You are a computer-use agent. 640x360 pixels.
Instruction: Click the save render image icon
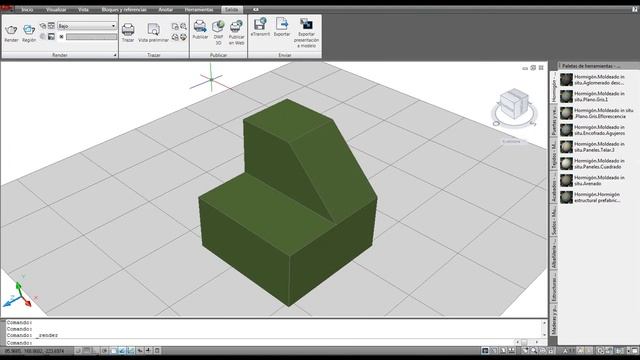(x=51, y=37)
